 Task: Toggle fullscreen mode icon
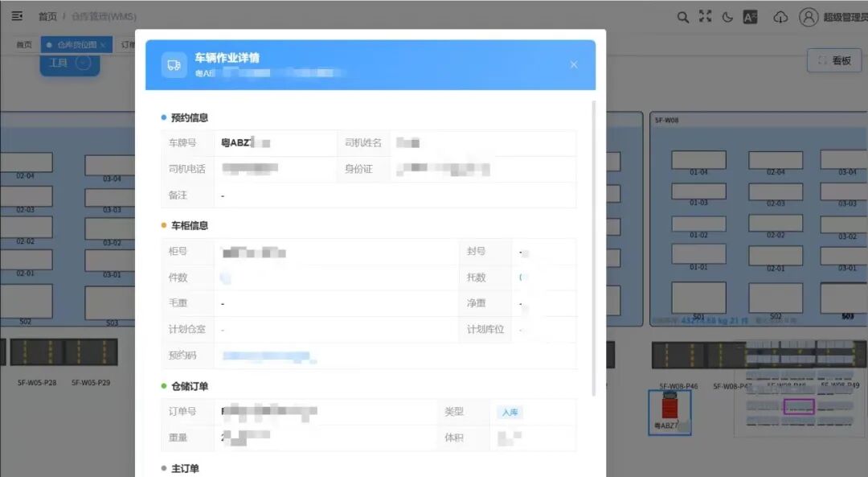706,17
